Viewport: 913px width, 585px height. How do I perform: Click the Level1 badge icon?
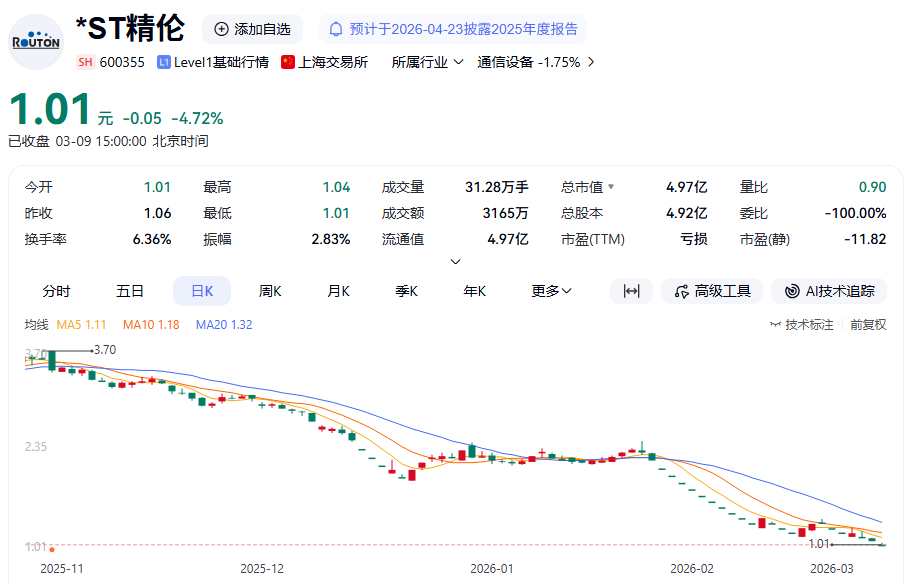tap(164, 62)
